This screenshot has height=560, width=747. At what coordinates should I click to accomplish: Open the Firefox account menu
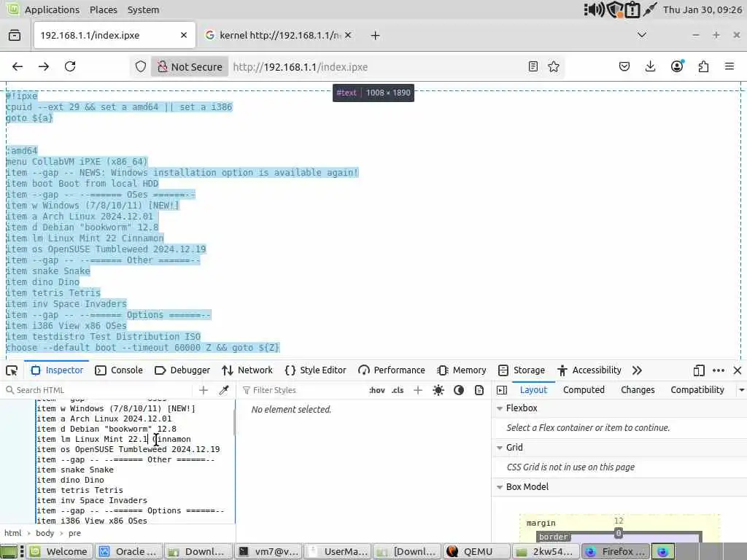click(677, 66)
